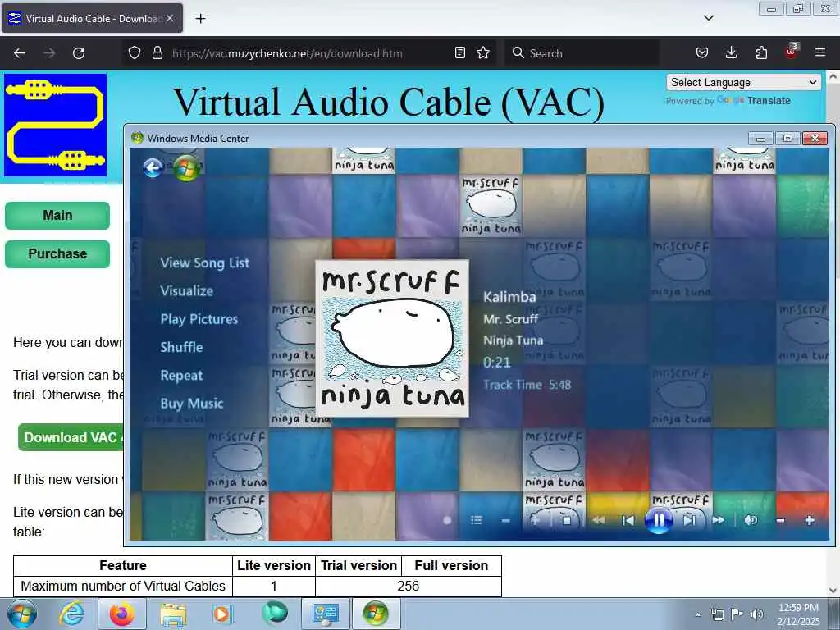This screenshot has height=630, width=840.
Task: Open the Firefox extensions puzzle icon
Action: click(x=761, y=53)
